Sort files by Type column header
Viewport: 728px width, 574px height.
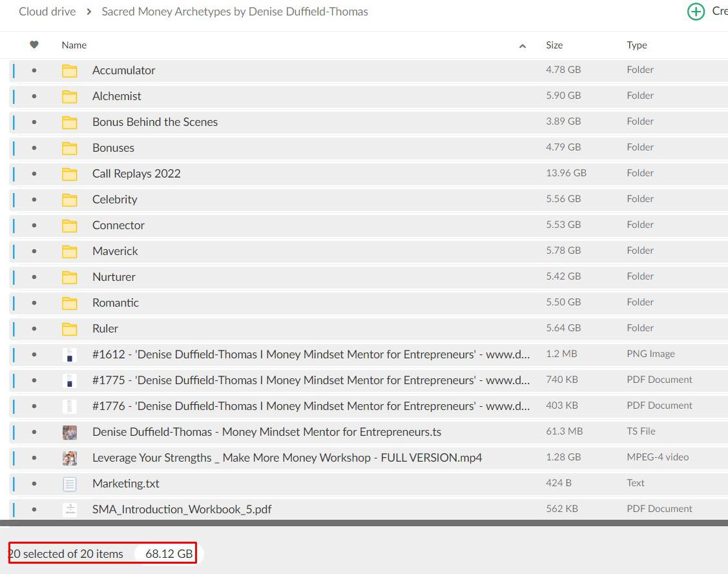tap(636, 45)
